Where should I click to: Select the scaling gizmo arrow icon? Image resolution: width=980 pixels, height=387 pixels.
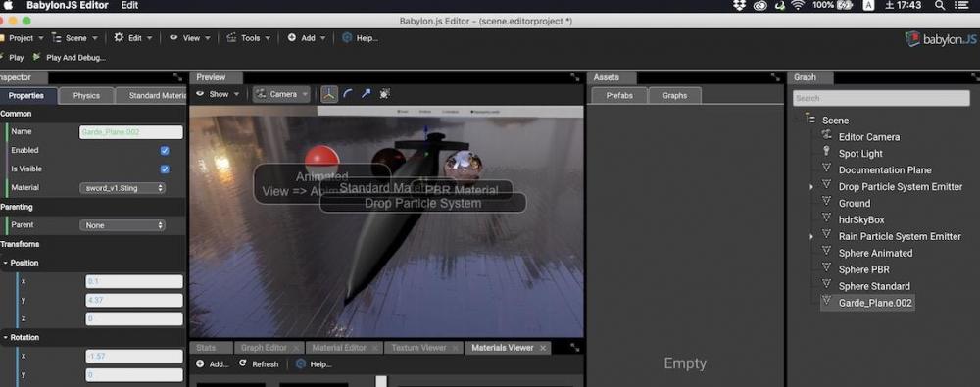click(367, 94)
